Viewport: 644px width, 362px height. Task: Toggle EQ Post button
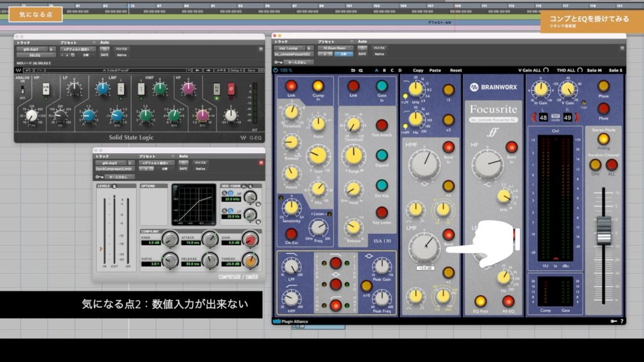[x=480, y=302]
